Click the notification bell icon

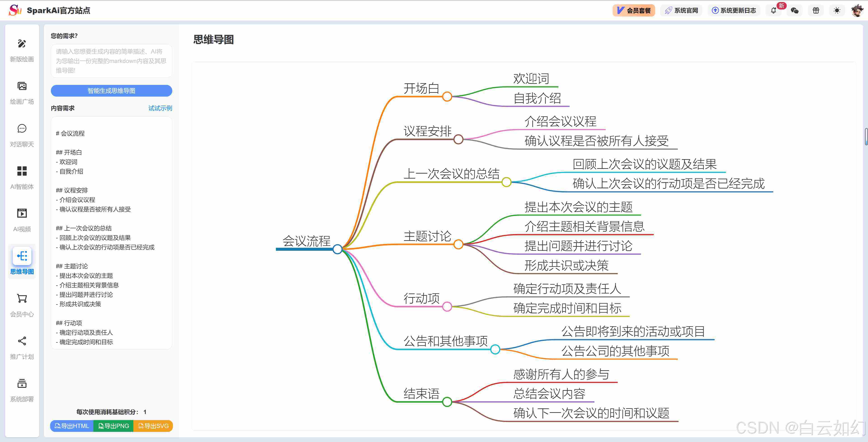coord(773,11)
